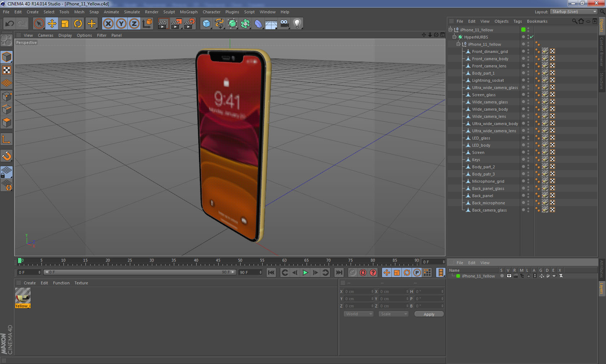606x364 pixels.
Task: Toggle Autokeying button
Action: tap(363, 272)
